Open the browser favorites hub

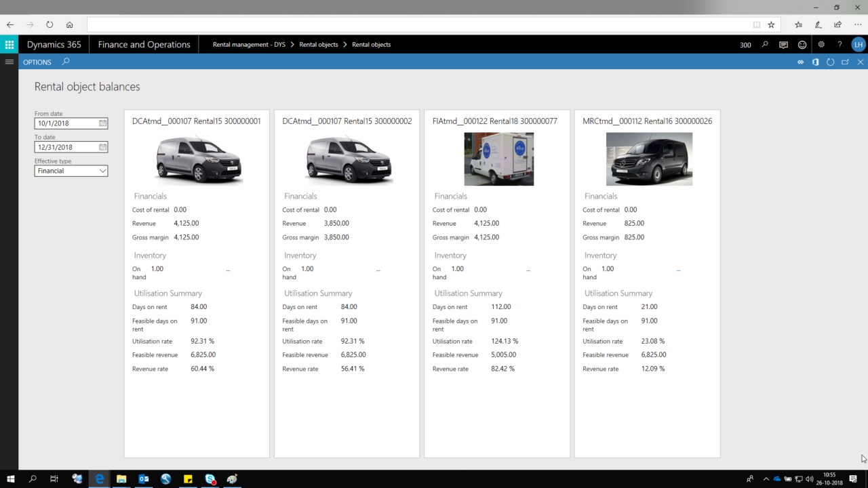tap(798, 24)
